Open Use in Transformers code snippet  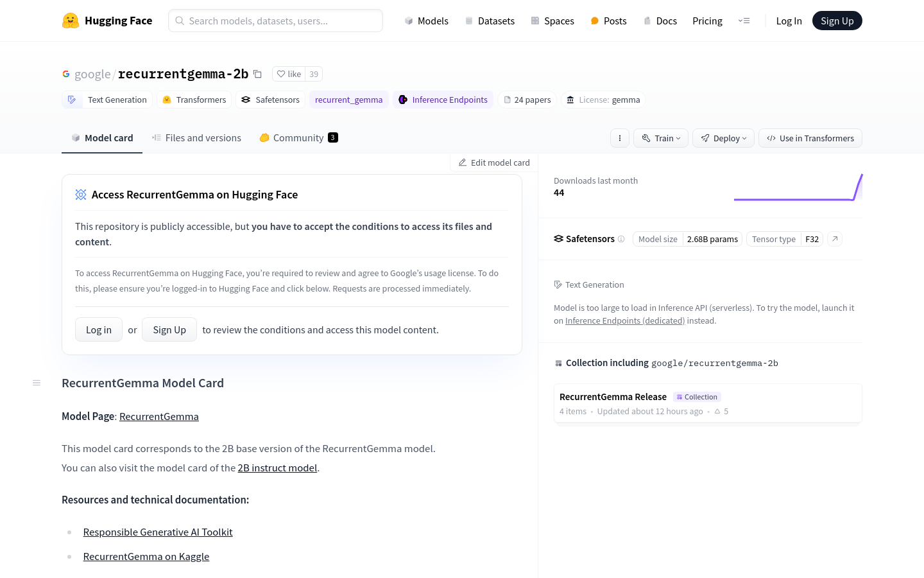(x=810, y=138)
